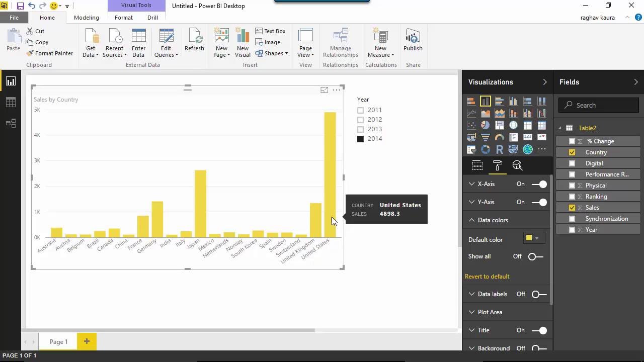644x362 pixels.
Task: Pick the area chart visualization
Action: click(485, 113)
